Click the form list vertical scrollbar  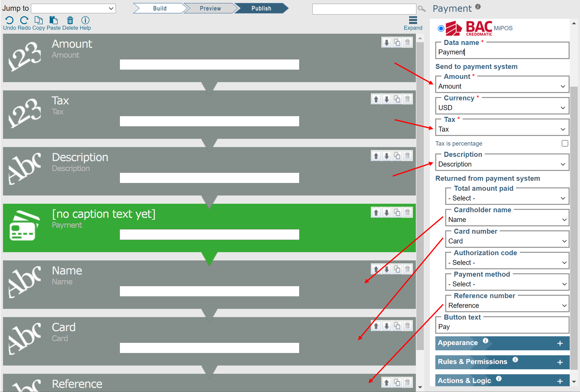(x=420, y=196)
